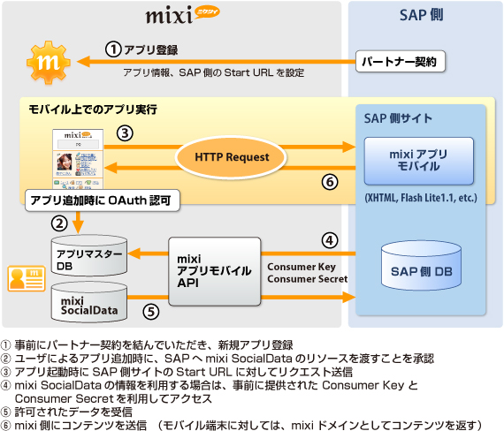504x431 pixels.
Task: Click "アプリ情報、SAP 側の Start URL を設定" text
Action: click(214, 72)
